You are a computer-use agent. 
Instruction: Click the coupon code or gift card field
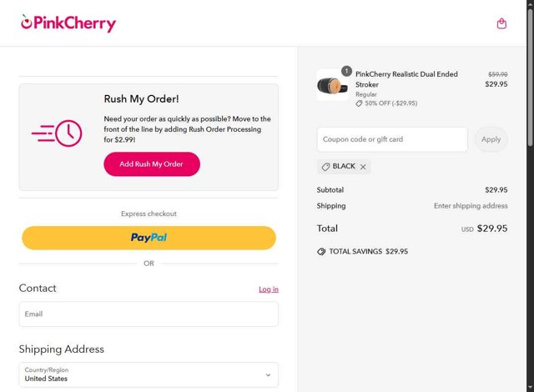point(391,139)
